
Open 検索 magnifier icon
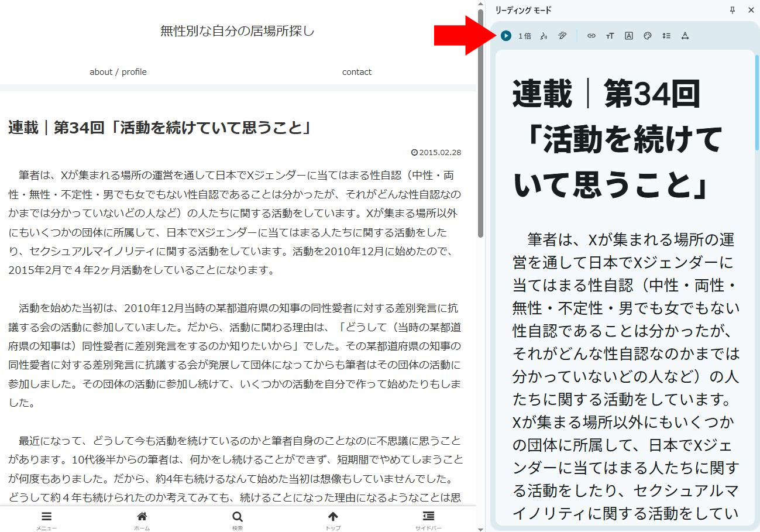point(238,519)
